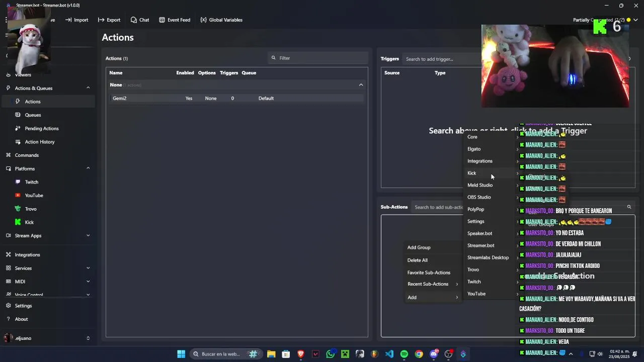Viewport: 644px width, 362px height.
Task: Expand the Recent Sub-Actions submenu
Action: [x=433, y=284]
